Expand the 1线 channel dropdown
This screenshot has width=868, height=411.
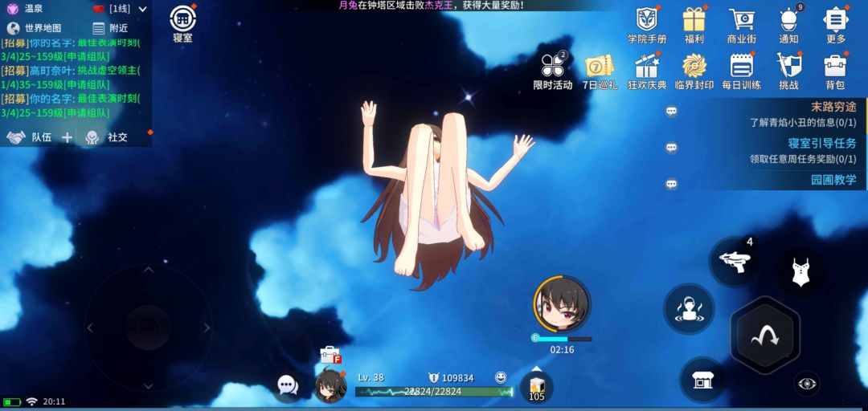pyautogui.click(x=143, y=9)
